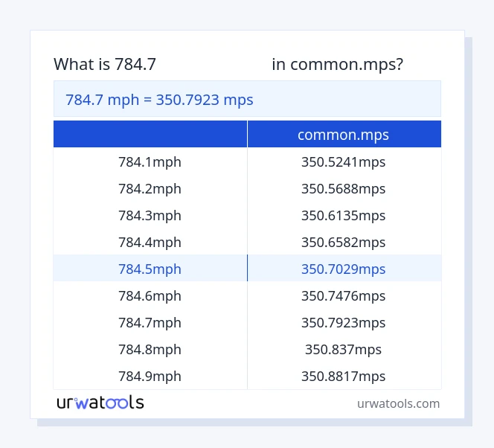Select the 784.2mph table cell
Viewport: 494px width, 448px height.
tap(150, 188)
